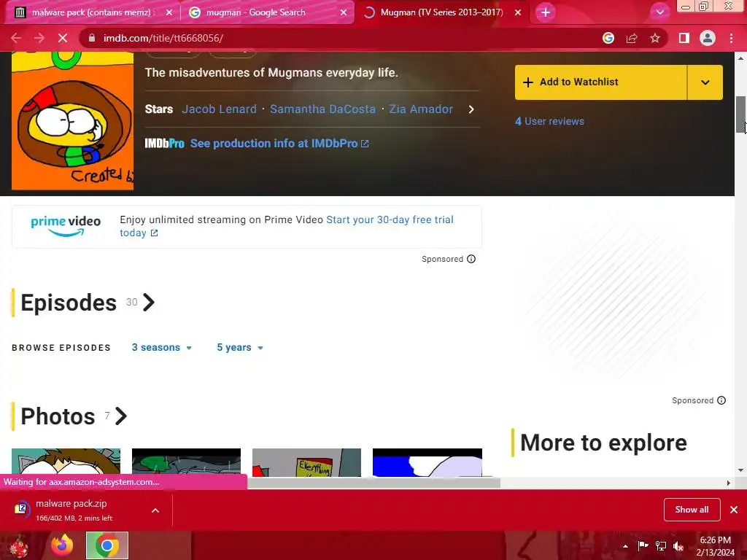
Task: Open Chrome three-dot menu
Action: pos(731,38)
